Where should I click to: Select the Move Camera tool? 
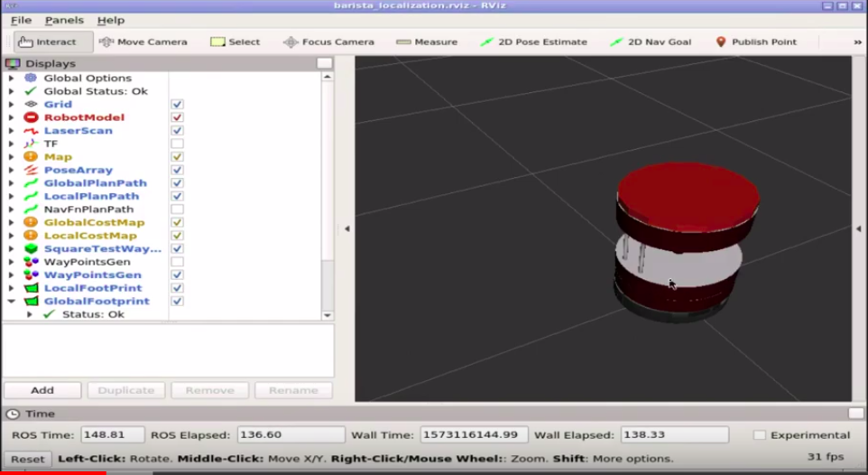pyautogui.click(x=143, y=42)
